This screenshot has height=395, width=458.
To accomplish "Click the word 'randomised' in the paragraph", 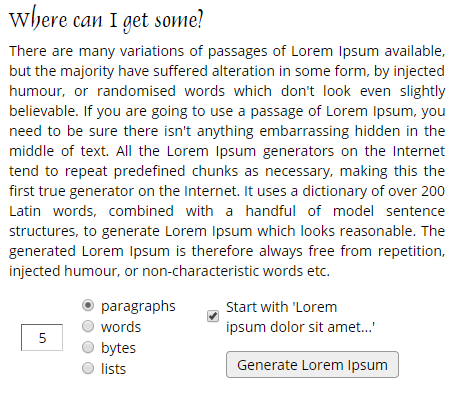I will (136, 91).
